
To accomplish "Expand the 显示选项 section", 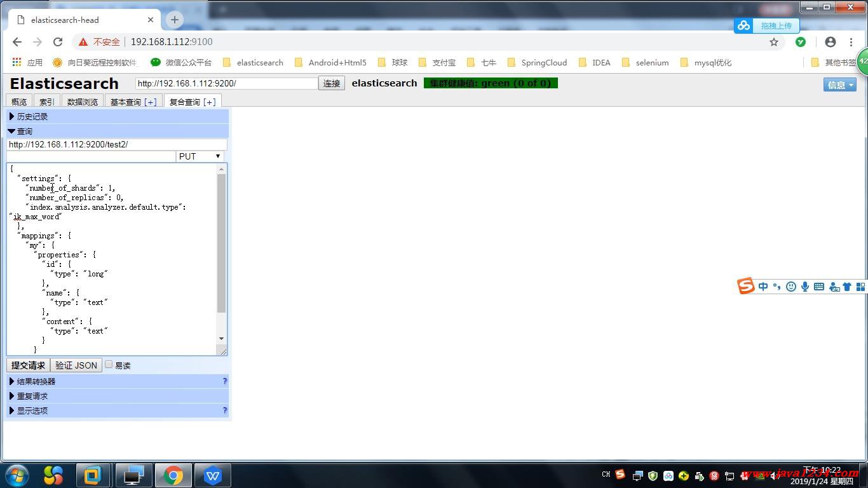I will [118, 410].
